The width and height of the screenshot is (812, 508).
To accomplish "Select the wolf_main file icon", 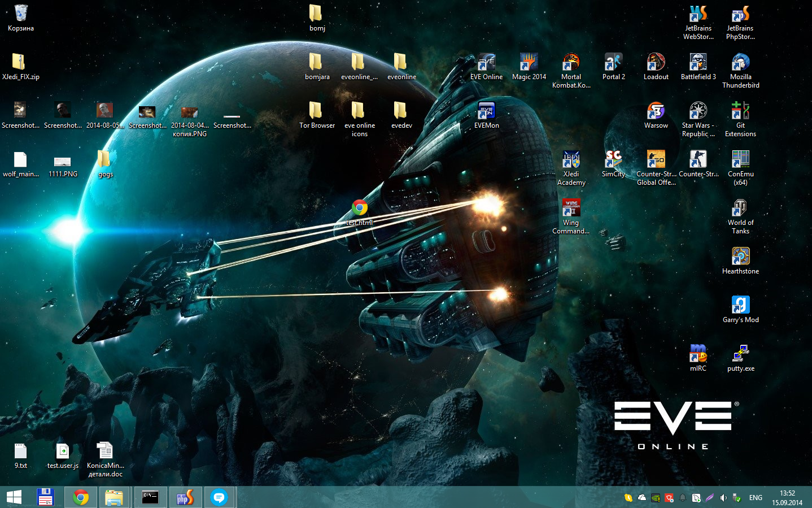I will [x=21, y=164].
